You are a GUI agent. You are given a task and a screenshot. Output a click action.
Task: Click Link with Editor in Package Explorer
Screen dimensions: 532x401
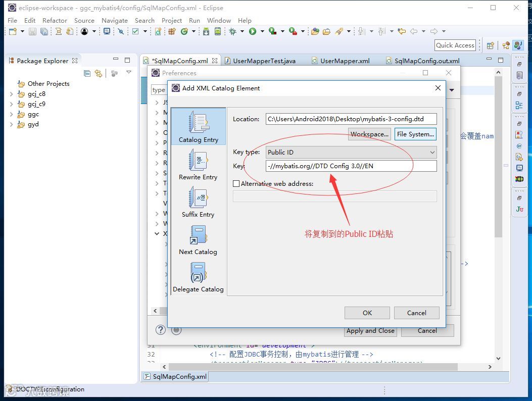[x=99, y=73]
